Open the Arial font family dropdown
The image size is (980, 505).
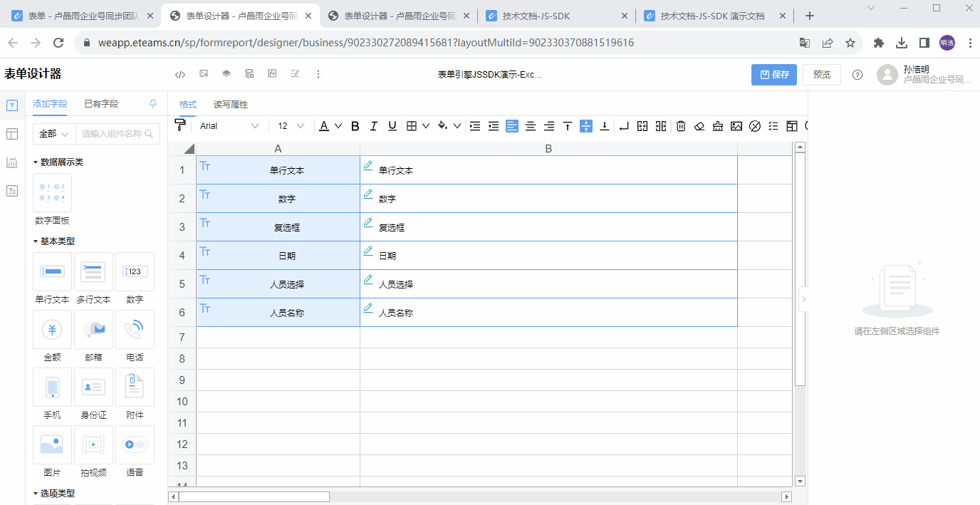pos(228,126)
